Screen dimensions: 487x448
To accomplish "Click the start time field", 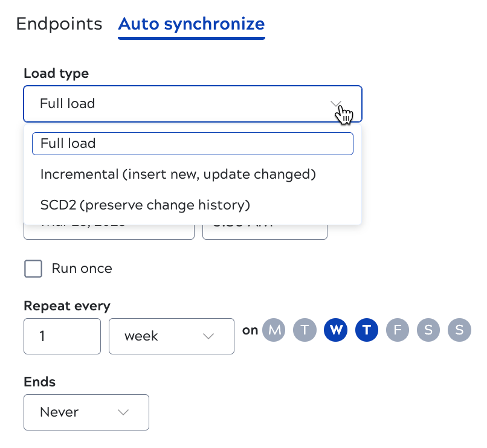I will pyautogui.click(x=265, y=232).
